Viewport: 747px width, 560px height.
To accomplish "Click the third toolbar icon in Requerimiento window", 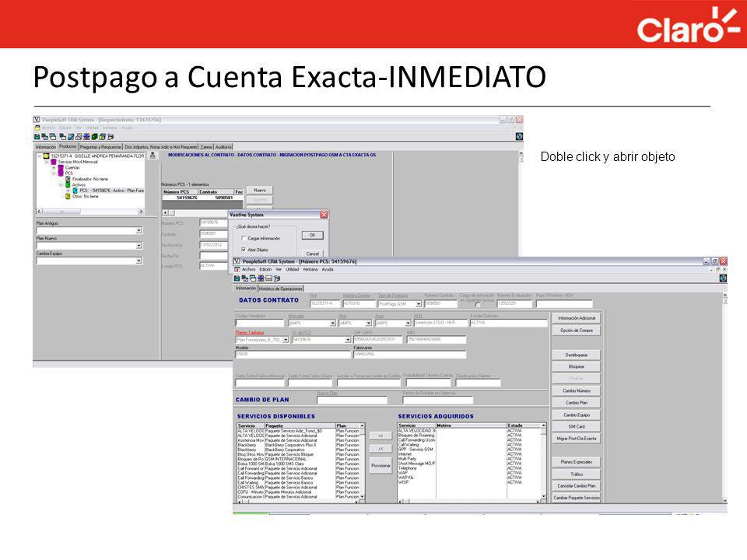I will 52,137.
